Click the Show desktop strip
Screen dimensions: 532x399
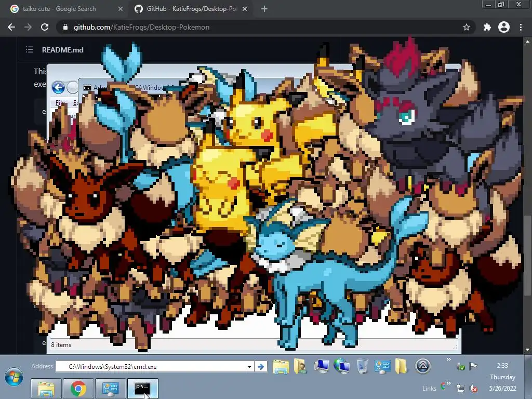coord(528,377)
